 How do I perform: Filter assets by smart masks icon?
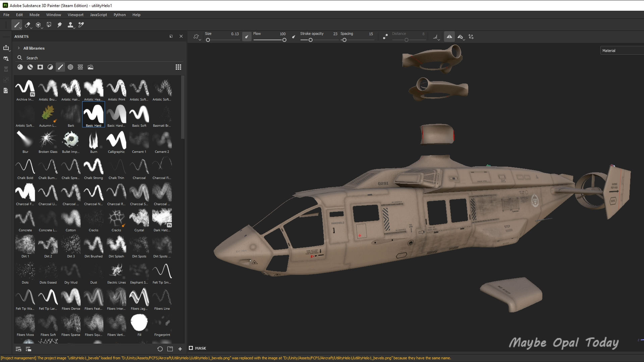(x=40, y=67)
